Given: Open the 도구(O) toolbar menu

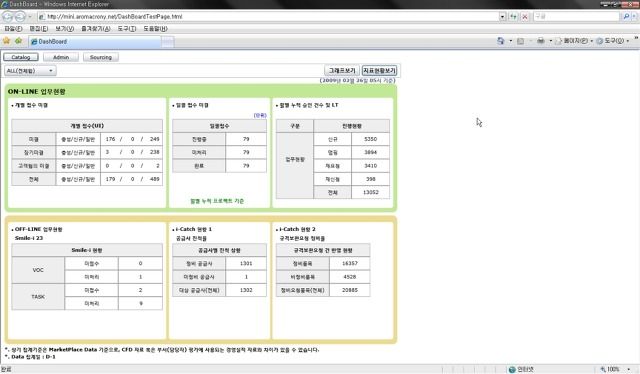Looking at the screenshot, I should (613, 41).
